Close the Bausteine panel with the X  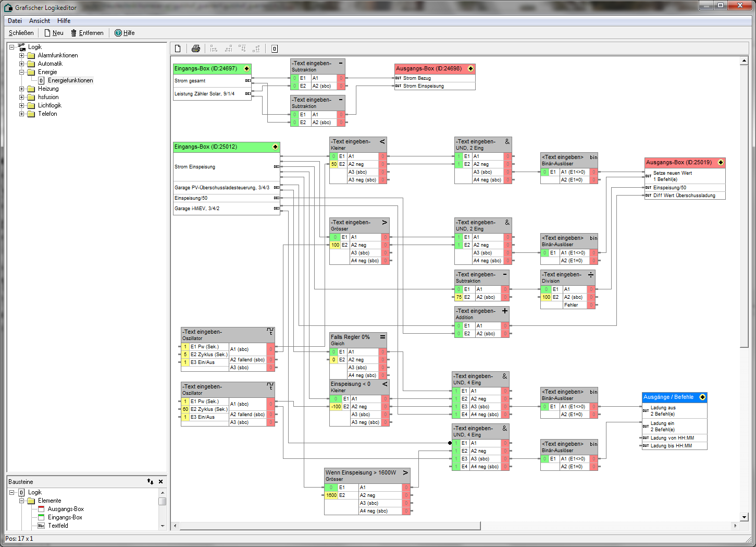tap(160, 482)
